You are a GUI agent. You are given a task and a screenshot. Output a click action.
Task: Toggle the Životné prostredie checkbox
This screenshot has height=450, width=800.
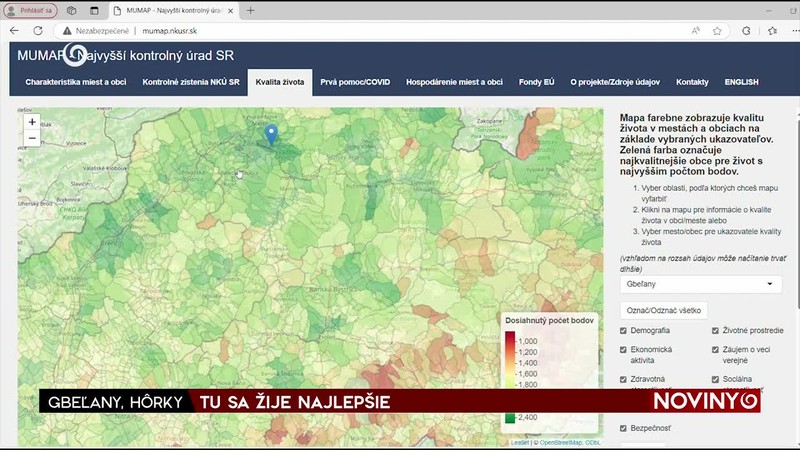pyautogui.click(x=715, y=331)
